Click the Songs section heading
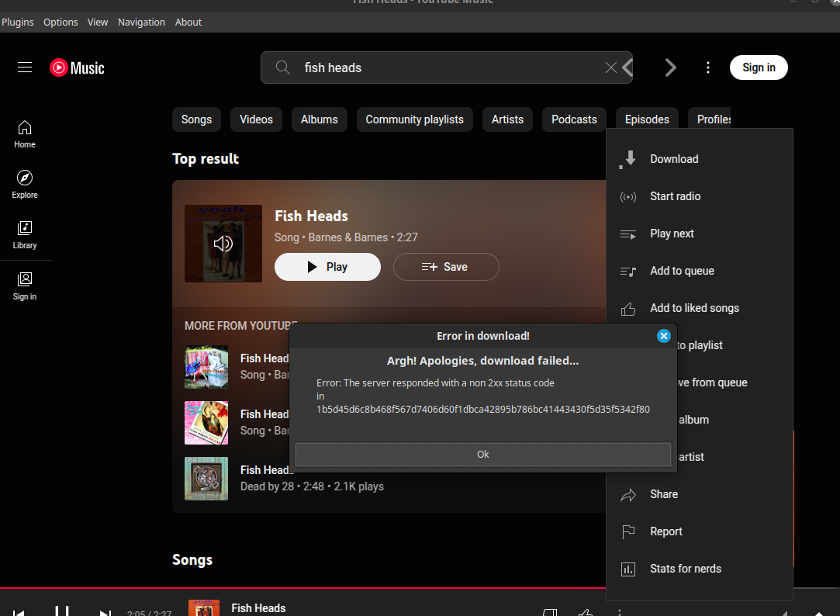Viewport: 840px width, 616px height. click(x=192, y=560)
